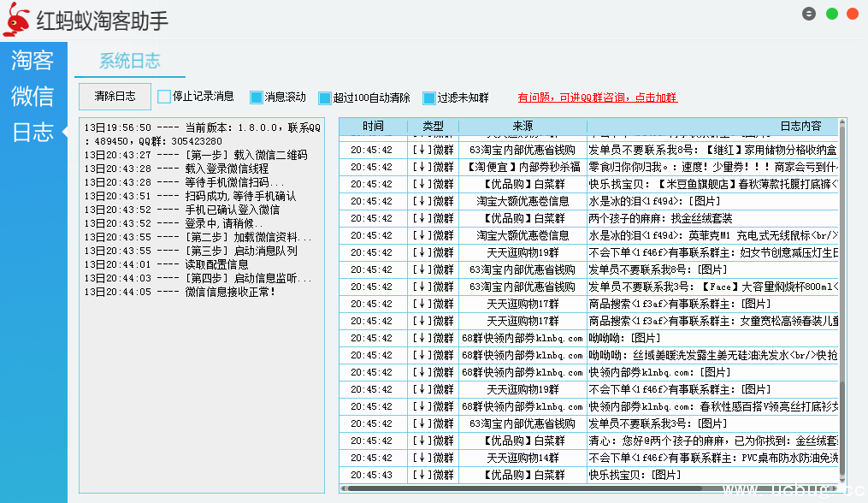Click content cell 【Face】大容量焖烧杯800ml

click(x=713, y=287)
